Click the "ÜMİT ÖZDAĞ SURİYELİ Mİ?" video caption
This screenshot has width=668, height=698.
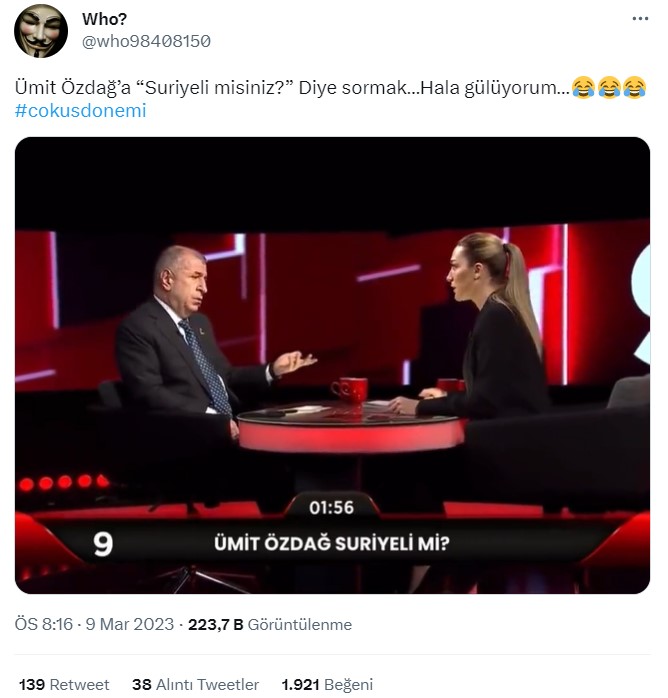(x=332, y=544)
